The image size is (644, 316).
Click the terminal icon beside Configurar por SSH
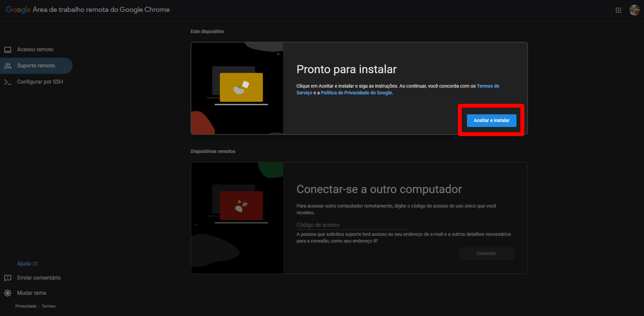(8, 82)
